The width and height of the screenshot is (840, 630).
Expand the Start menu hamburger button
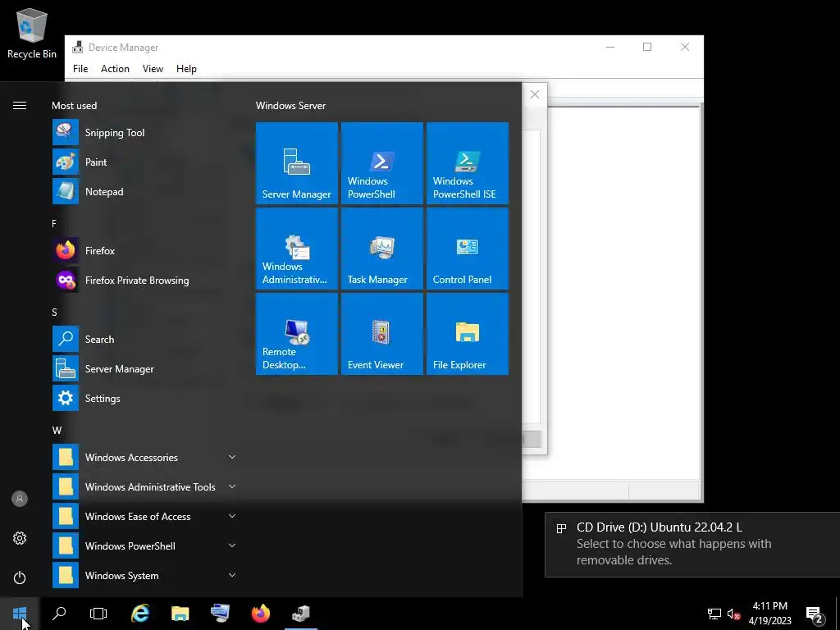tap(20, 106)
